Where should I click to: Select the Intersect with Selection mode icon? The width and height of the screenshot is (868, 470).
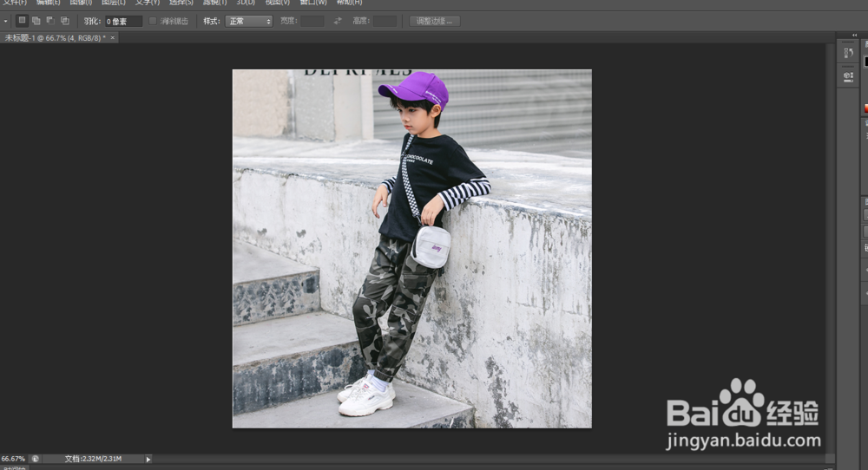coord(65,21)
